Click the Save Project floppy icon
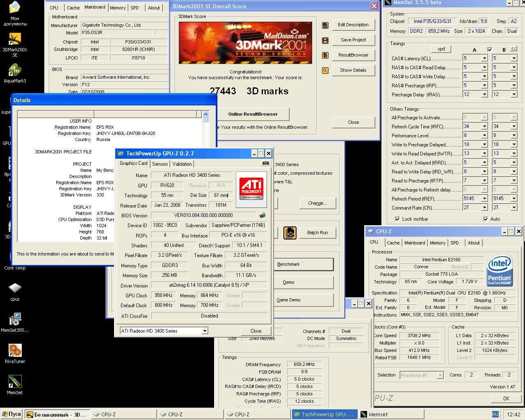525x420 pixels. coord(325,40)
